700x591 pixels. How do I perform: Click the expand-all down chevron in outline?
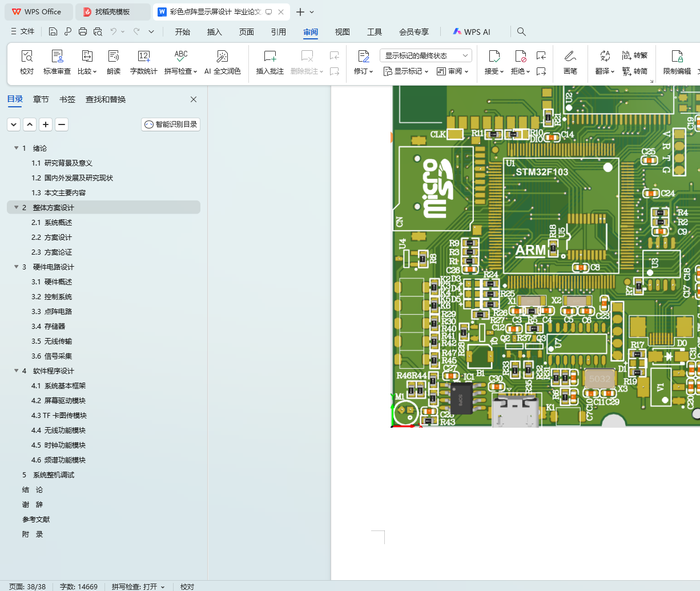(14, 124)
